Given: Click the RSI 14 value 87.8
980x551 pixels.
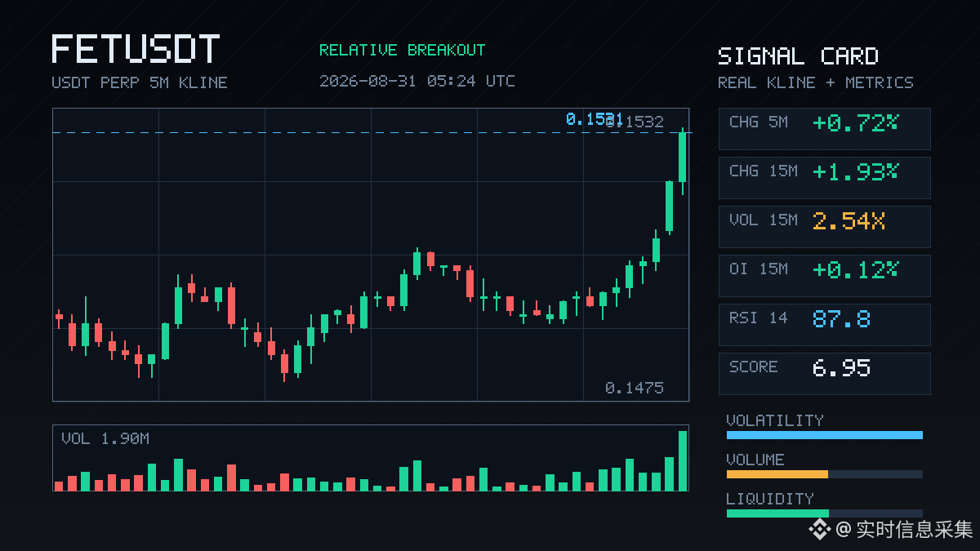Looking at the screenshot, I should (x=841, y=318).
